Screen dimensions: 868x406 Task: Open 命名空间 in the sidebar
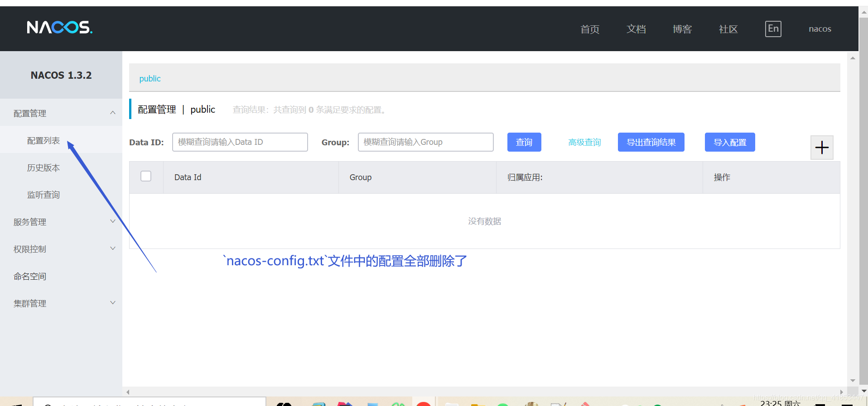[x=30, y=277]
